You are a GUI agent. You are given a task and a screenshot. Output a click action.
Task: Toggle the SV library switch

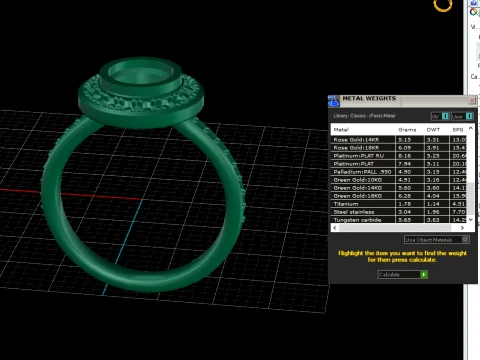click(x=440, y=116)
